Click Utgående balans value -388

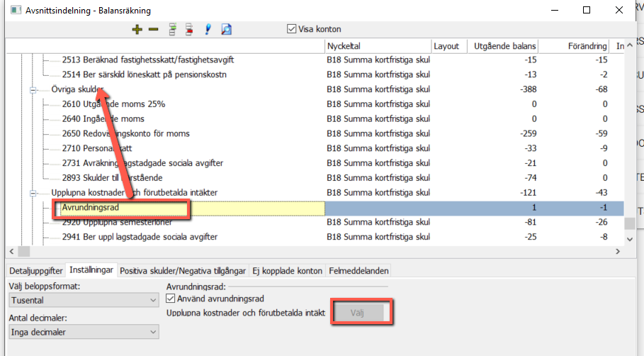pos(529,89)
